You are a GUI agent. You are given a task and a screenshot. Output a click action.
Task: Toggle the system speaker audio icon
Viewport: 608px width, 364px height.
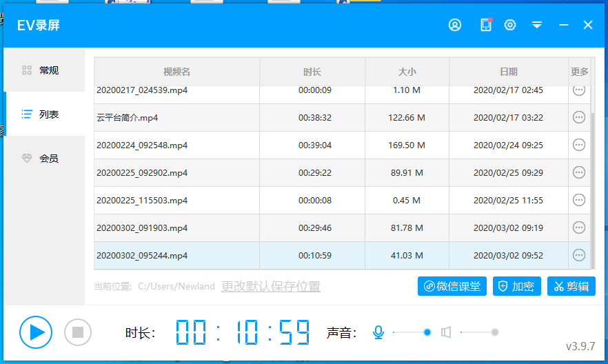point(446,333)
